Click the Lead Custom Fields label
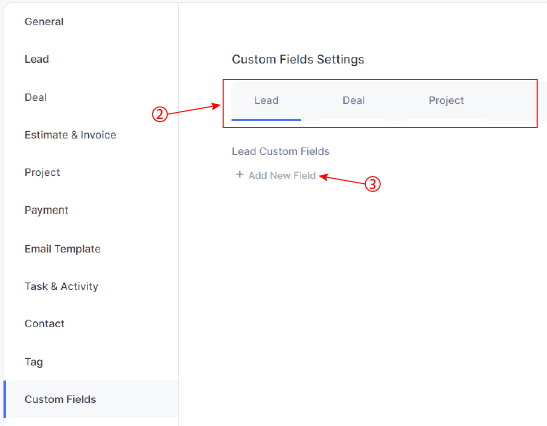The image size is (547, 426). [280, 151]
